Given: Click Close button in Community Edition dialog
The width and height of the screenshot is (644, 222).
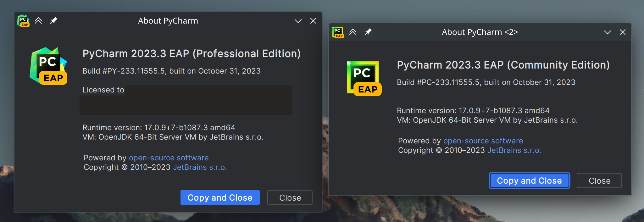Looking at the screenshot, I should click(599, 180).
